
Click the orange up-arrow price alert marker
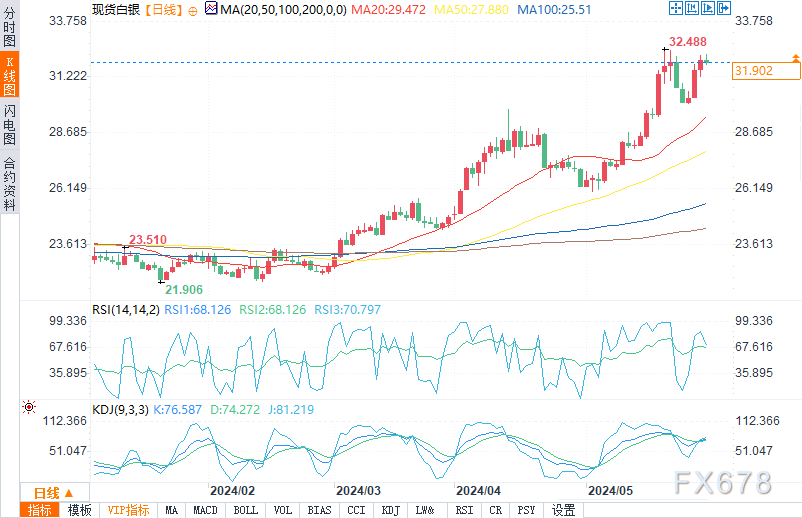click(795, 58)
